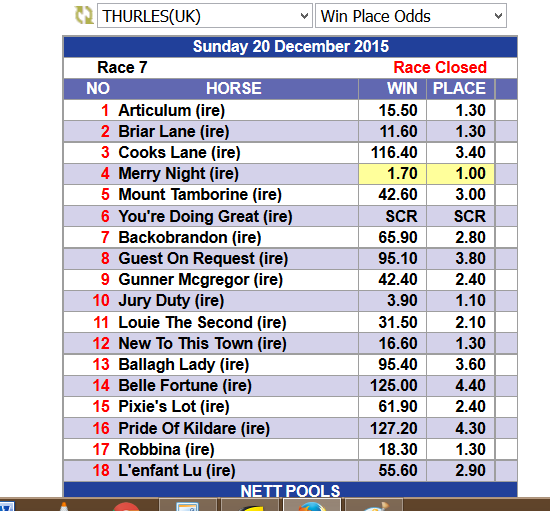This screenshot has width=550, height=511.
Task: Select the HORSE column header
Action: 234,89
